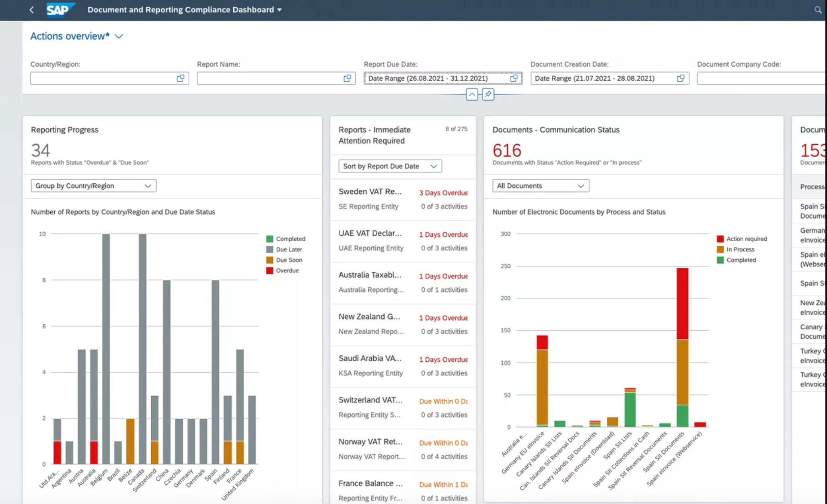This screenshot has height=504, width=827.
Task: Open the Reporting Progress card header
Action: coord(172,145)
